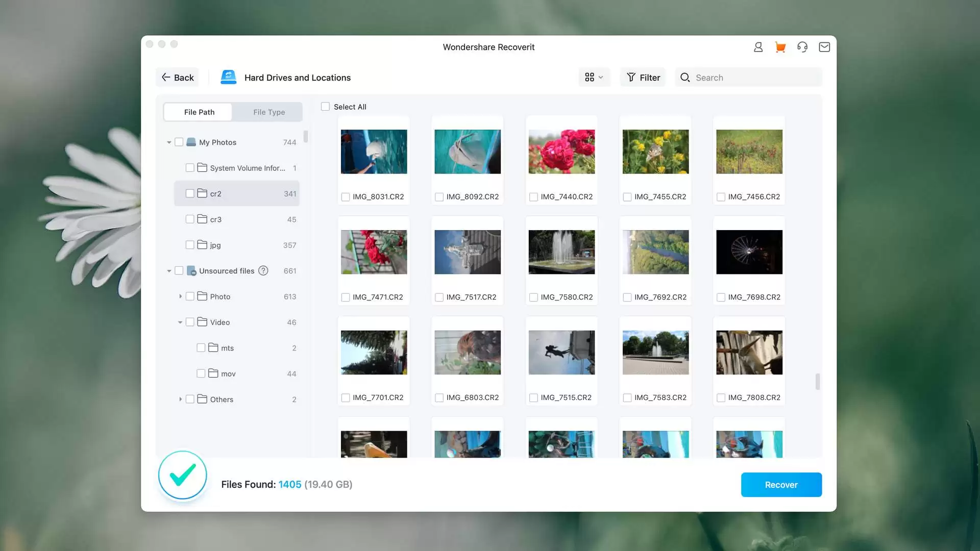
Task: Open the IMG_7692.CR2 aerial thumbnail
Action: click(x=655, y=252)
